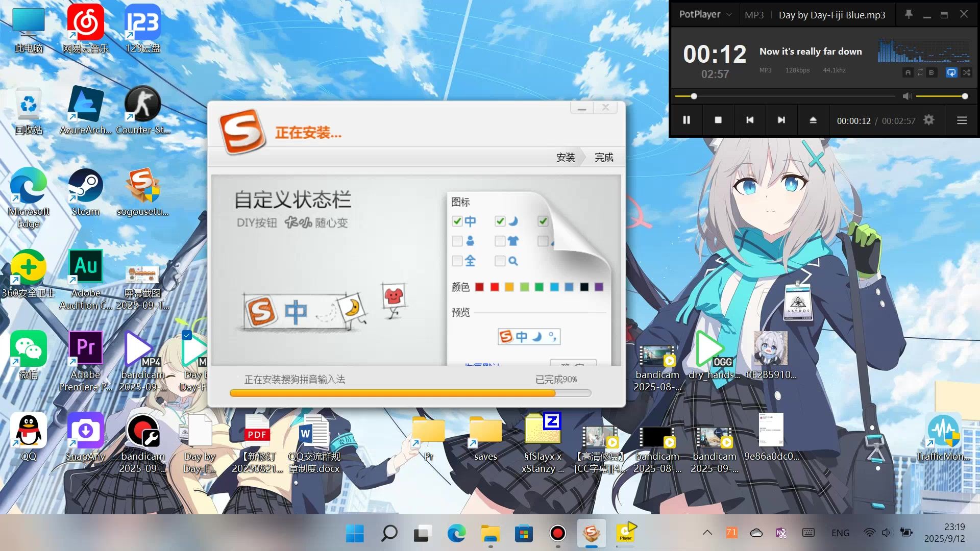This screenshot has width=980, height=551.
Task: Set A-B repeat start point A
Action: pos(908,72)
